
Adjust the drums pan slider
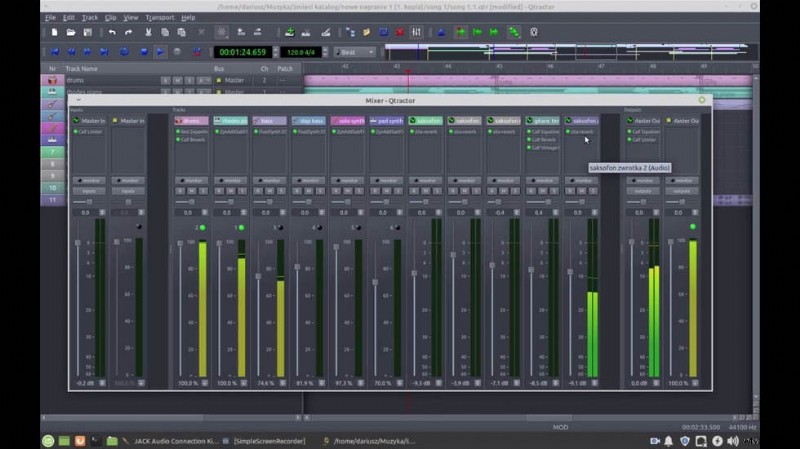point(191,202)
